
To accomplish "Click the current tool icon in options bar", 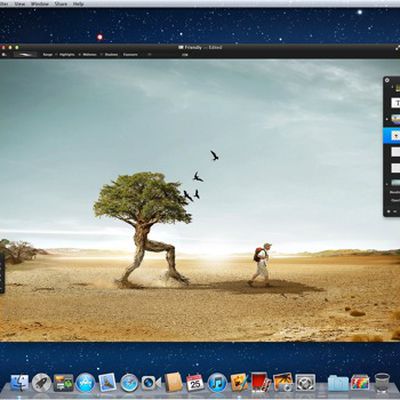I will 5,54.
